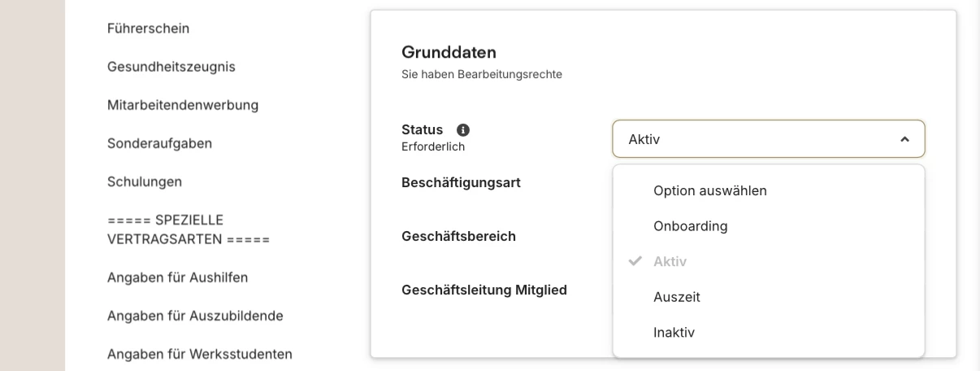Select the checked Aktiv option
This screenshot has width=980, height=371.
coord(670,262)
